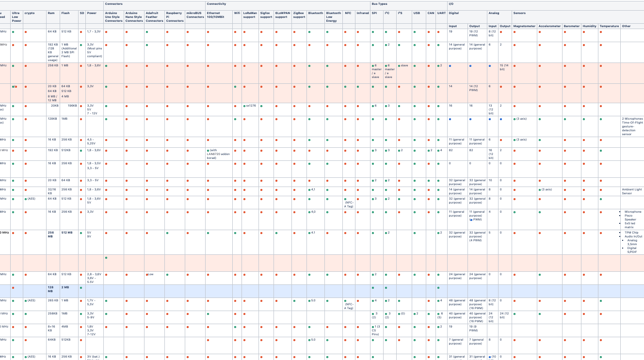Click the SD check icon in the blue row
The width and height of the screenshot is (644, 360).
pyautogui.click(x=81, y=288)
